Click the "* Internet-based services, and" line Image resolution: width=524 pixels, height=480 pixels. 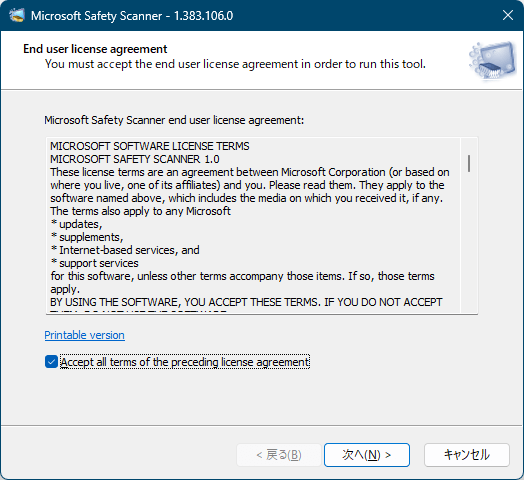point(125,250)
